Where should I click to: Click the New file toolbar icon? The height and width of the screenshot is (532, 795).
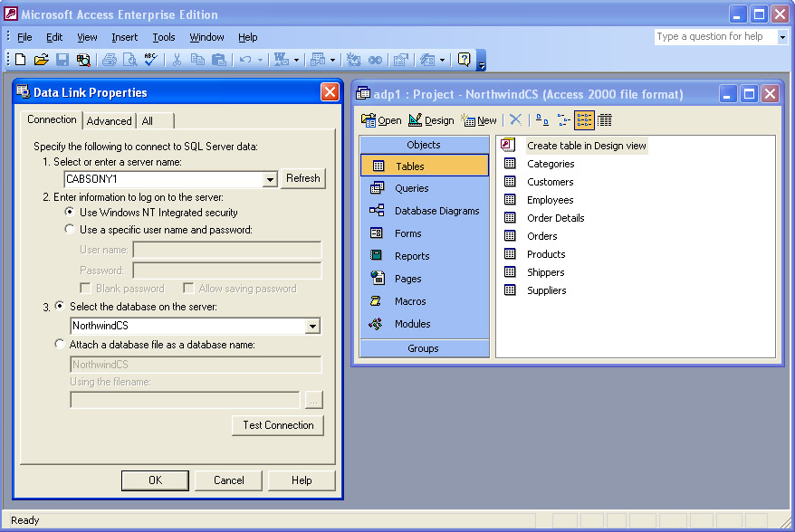coord(20,60)
